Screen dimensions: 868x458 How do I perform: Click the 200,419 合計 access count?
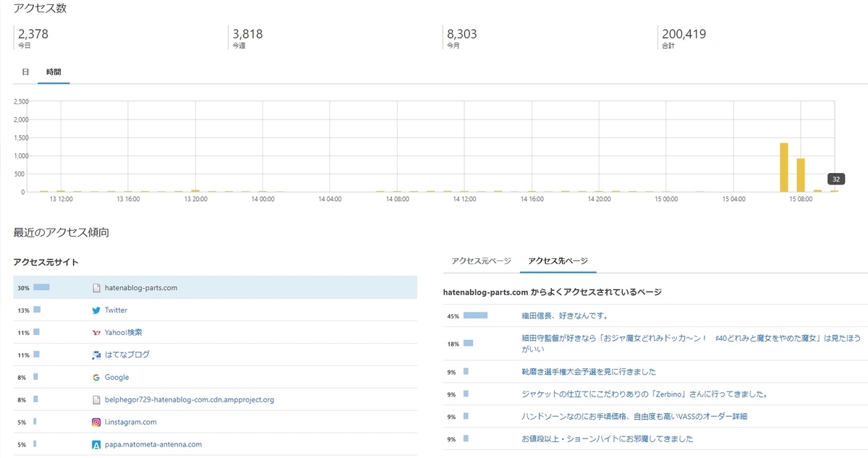click(684, 34)
